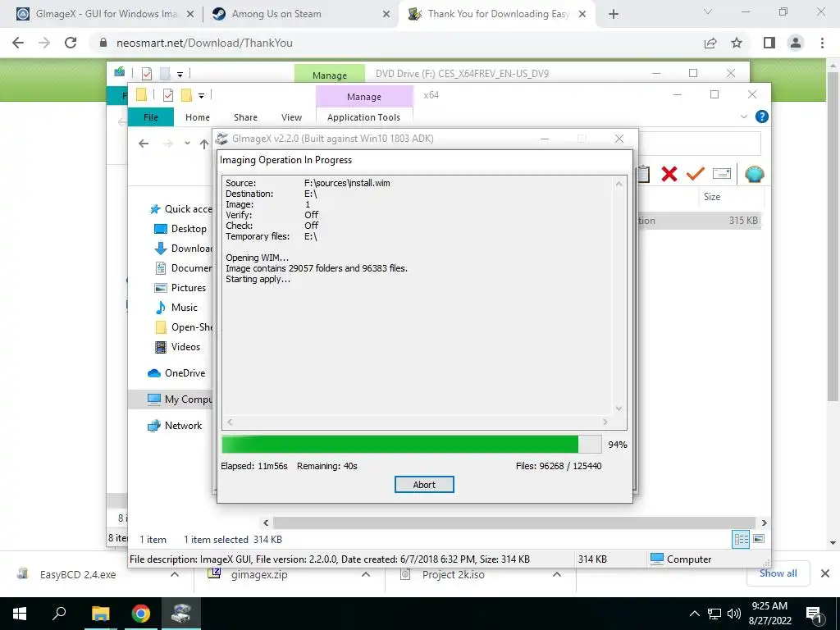
Task: Open the File menu in x64 Explorer window
Action: point(151,116)
